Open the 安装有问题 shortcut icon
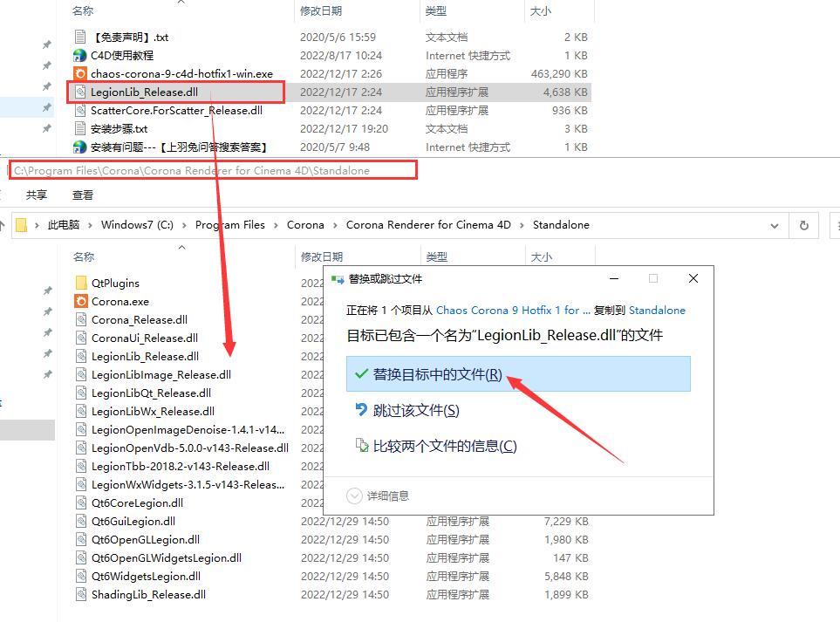The image size is (840, 622). pyautogui.click(x=80, y=147)
